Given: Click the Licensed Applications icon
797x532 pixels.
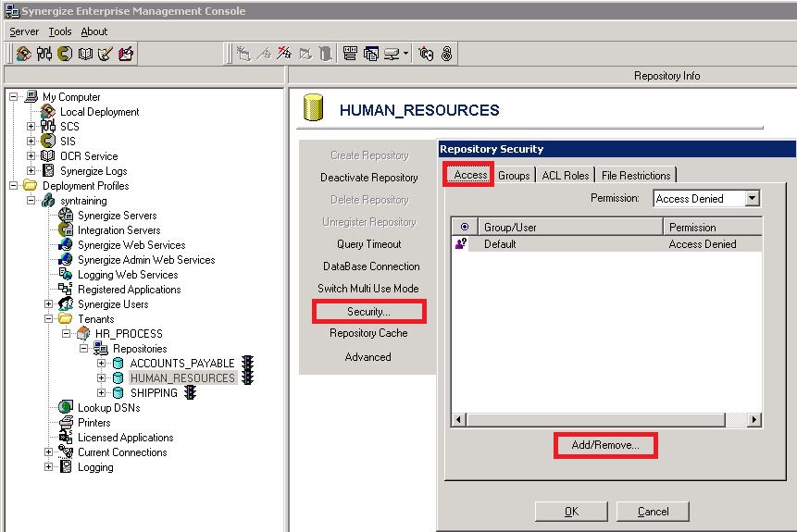Looking at the screenshot, I should tap(66, 437).
